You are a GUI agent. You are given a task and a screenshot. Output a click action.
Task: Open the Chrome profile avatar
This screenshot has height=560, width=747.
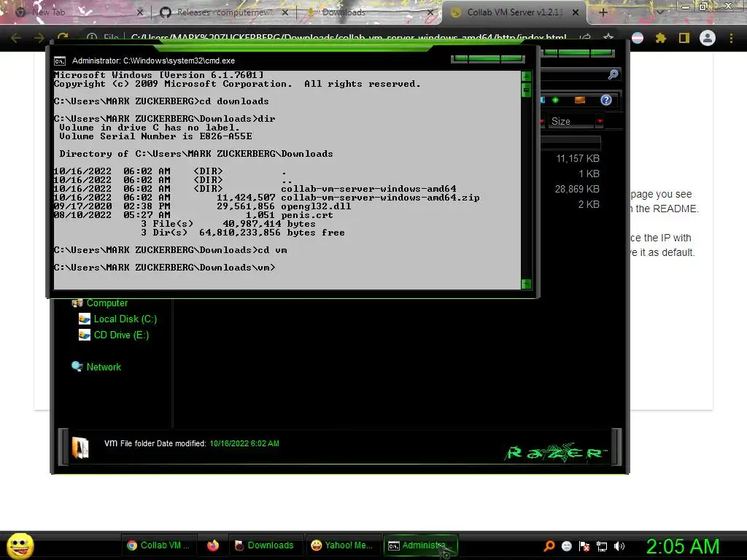(x=708, y=38)
